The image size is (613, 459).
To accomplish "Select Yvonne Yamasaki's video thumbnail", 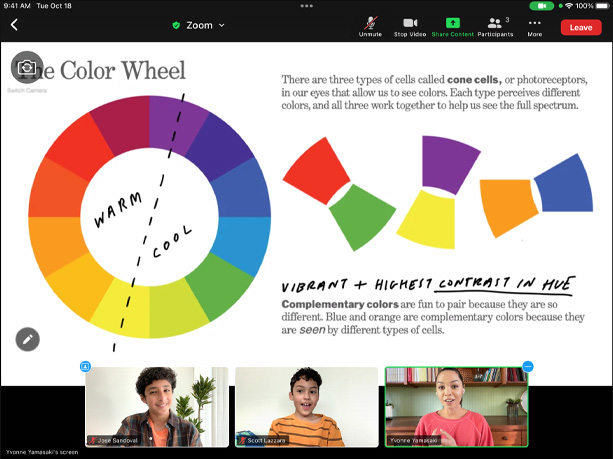I will coord(455,406).
